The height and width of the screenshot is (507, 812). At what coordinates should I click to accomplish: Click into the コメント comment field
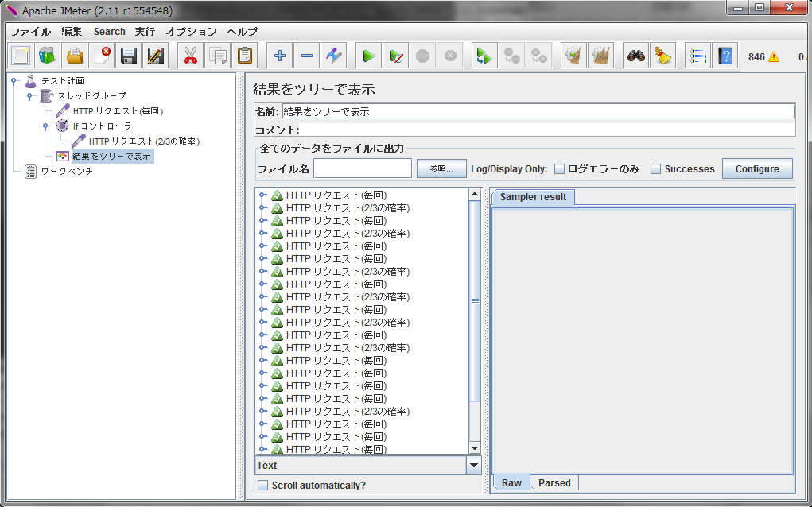coord(547,130)
